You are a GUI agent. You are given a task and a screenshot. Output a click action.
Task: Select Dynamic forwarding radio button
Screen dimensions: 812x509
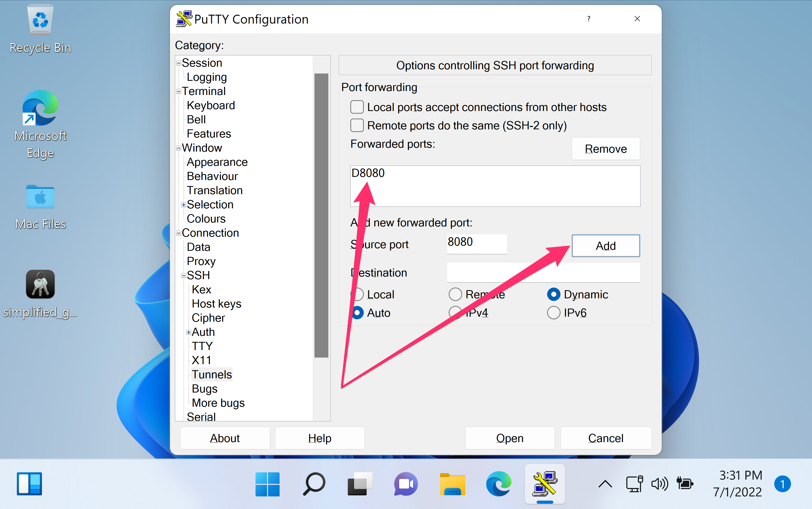(554, 295)
